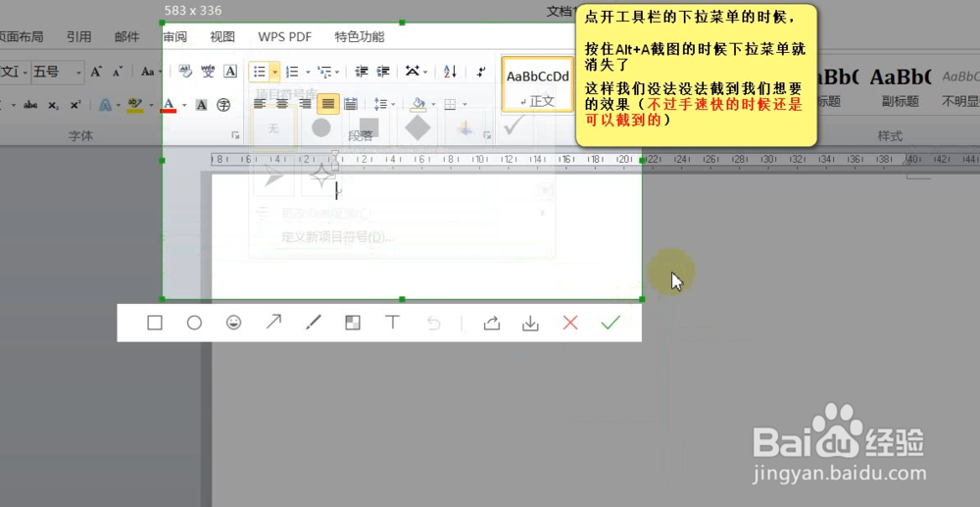The height and width of the screenshot is (507, 980).
Task: Apply red font color A button
Action: point(169,105)
